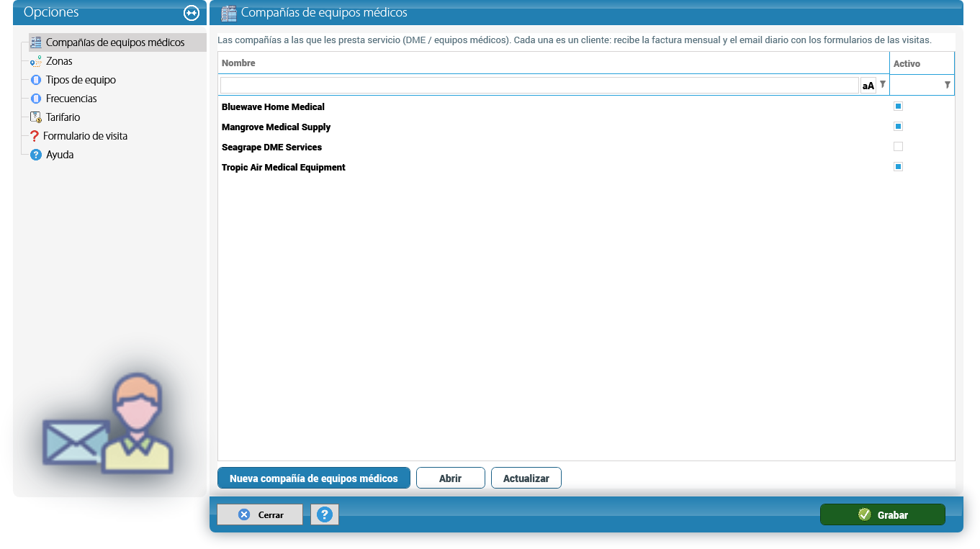Open the Tarifario option

coord(63,117)
